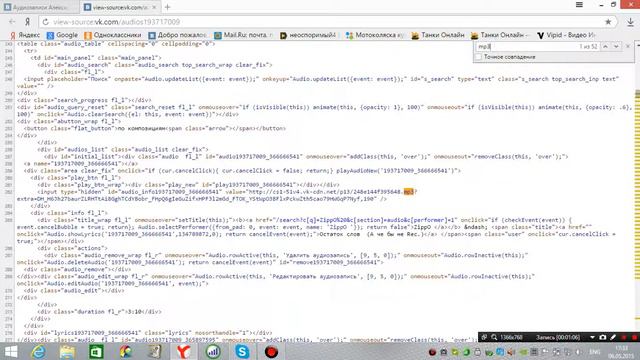Screen dimensions: 640x360
Task: Open the Добро пожалов bookmark
Action: (177, 35)
